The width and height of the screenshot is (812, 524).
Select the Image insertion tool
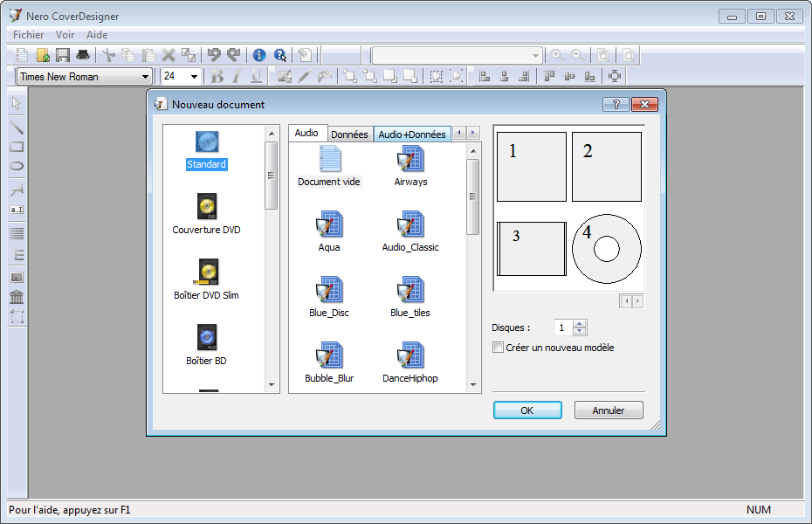(13, 277)
